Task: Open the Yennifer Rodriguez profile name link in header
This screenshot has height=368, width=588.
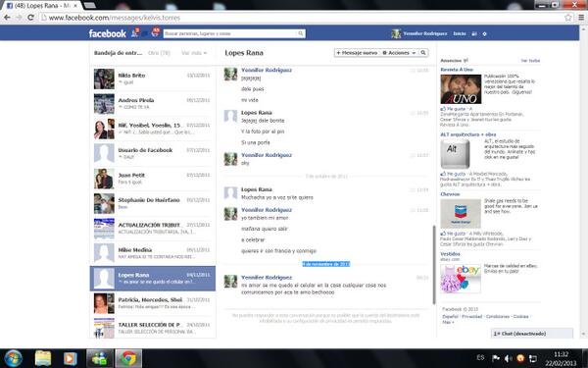Action: [x=425, y=33]
